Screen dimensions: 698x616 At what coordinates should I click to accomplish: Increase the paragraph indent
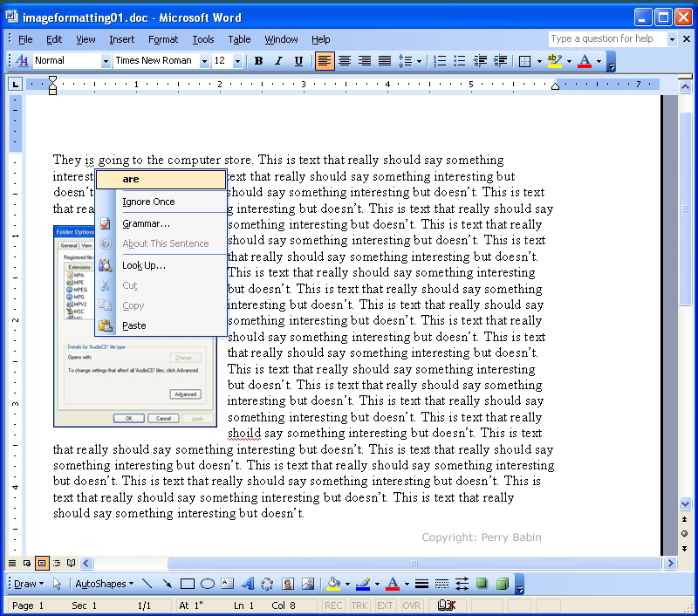point(500,60)
